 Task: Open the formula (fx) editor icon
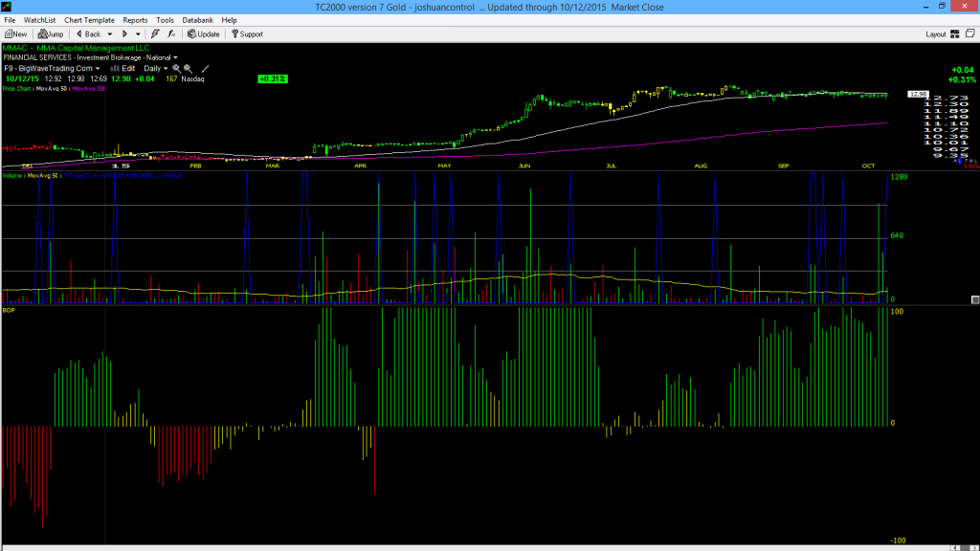171,34
